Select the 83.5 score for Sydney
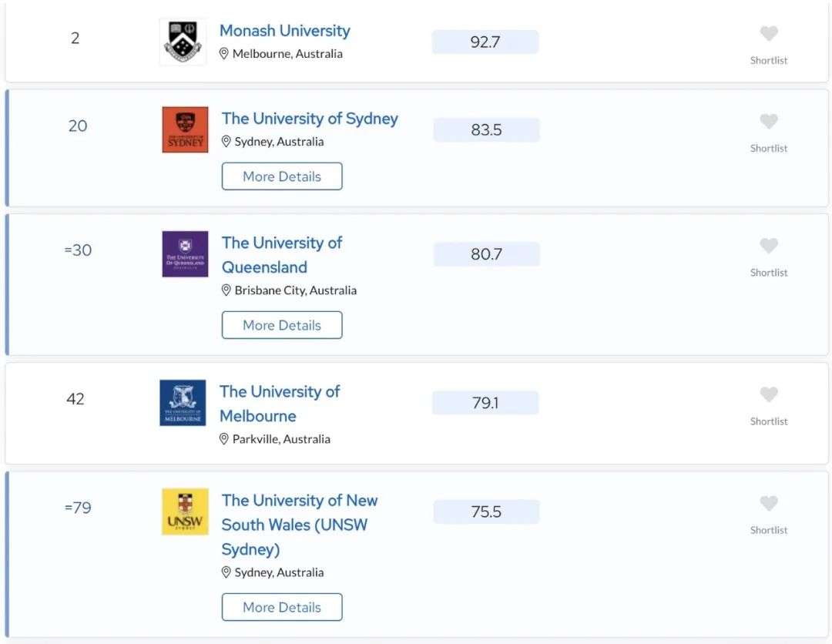The width and height of the screenshot is (832, 644). tap(487, 130)
